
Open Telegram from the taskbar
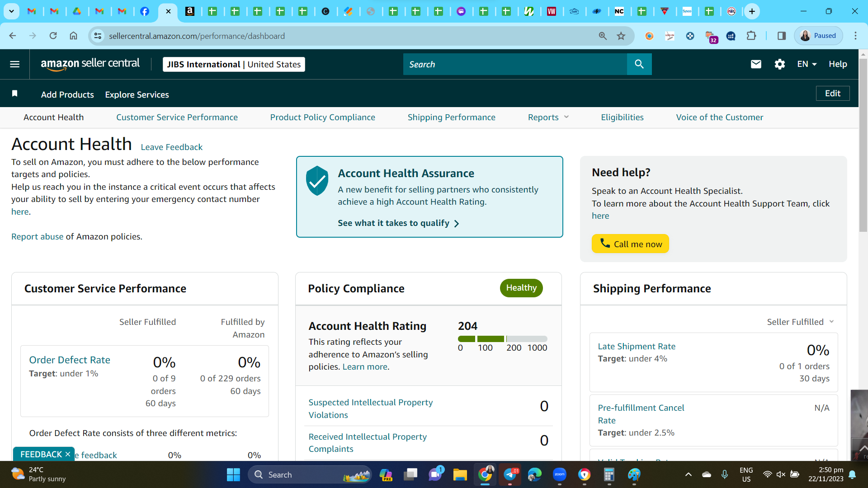click(510, 474)
